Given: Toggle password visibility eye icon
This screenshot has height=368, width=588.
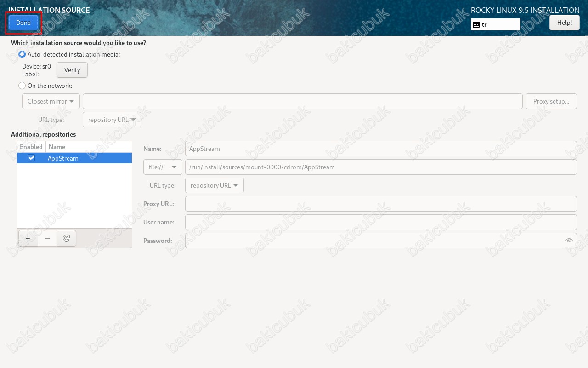Looking at the screenshot, I should click(569, 241).
